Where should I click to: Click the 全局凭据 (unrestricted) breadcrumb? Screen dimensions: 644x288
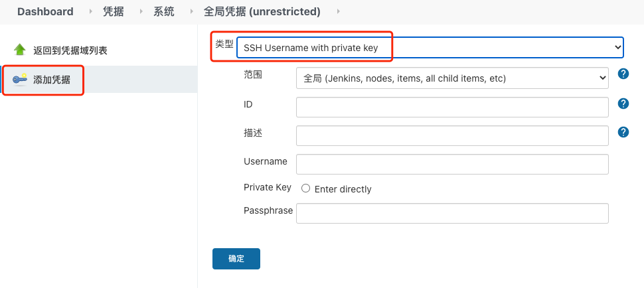point(262,11)
